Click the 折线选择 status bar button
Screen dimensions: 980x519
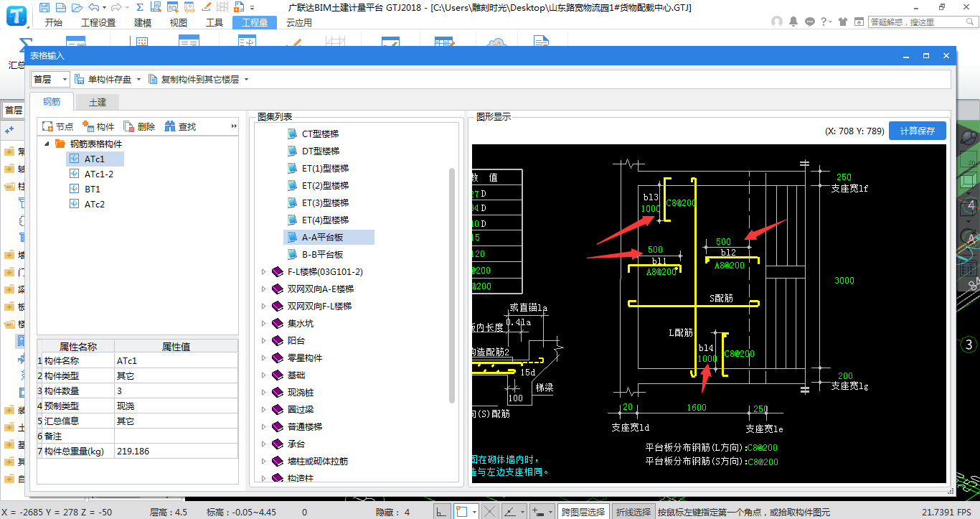click(x=633, y=512)
